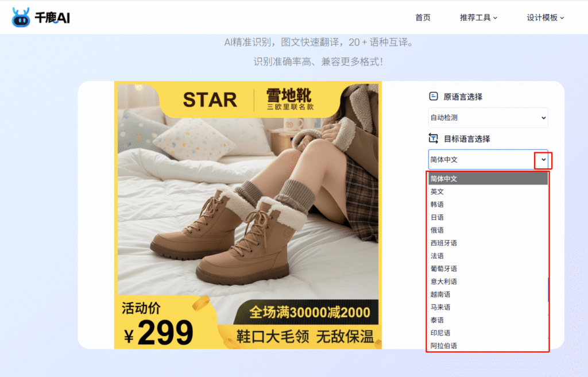Choose 韩语 as target language
The height and width of the screenshot is (377, 588).
pyautogui.click(x=438, y=205)
